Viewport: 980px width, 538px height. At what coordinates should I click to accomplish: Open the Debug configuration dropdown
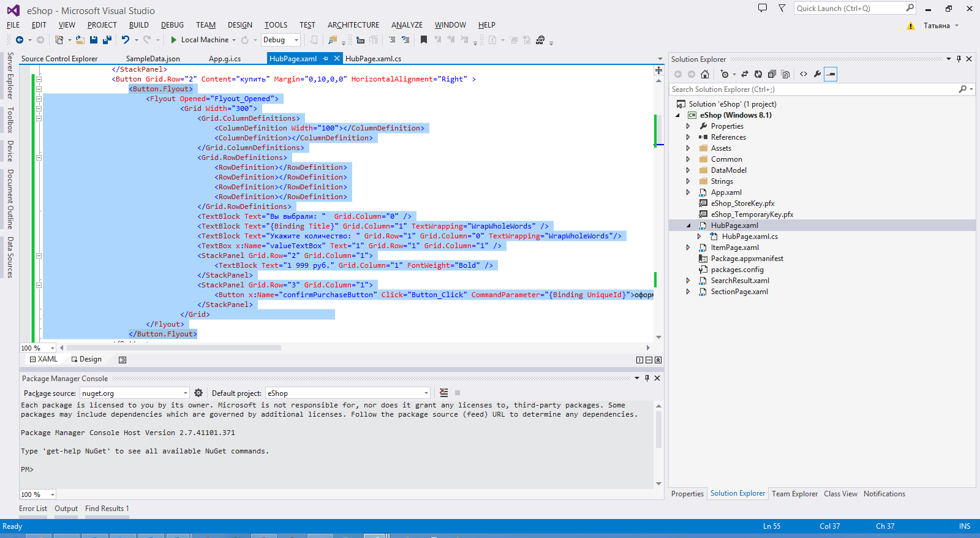(x=296, y=40)
